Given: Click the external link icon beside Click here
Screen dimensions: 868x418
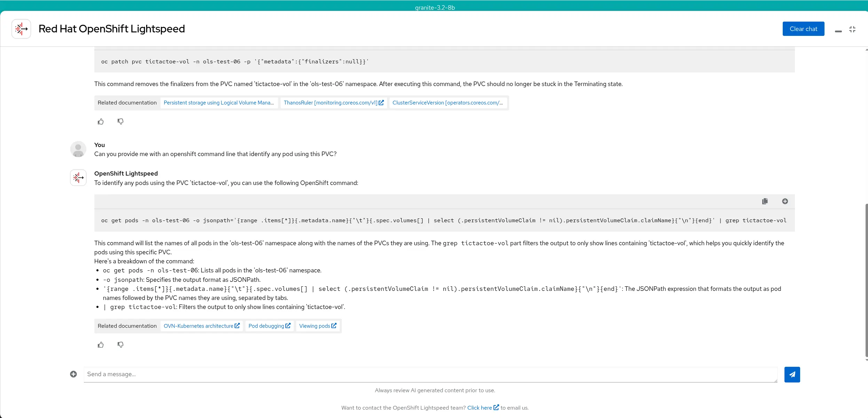Looking at the screenshot, I should point(496,407).
